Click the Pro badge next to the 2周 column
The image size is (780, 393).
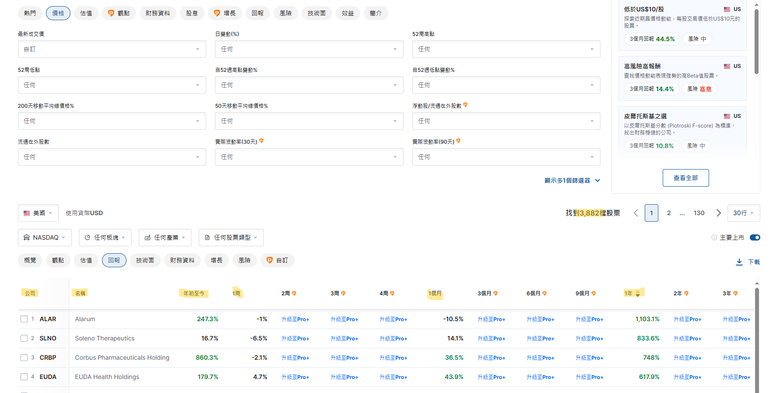click(294, 294)
